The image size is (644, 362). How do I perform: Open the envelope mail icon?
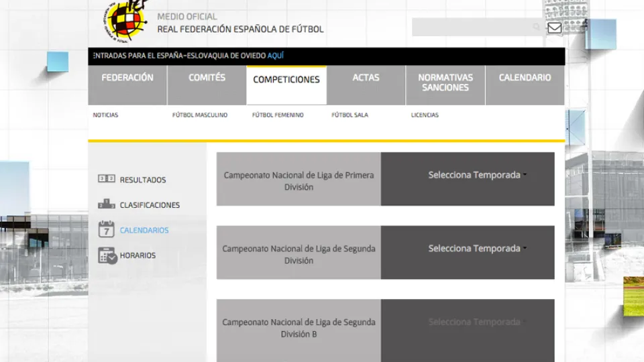(x=555, y=27)
